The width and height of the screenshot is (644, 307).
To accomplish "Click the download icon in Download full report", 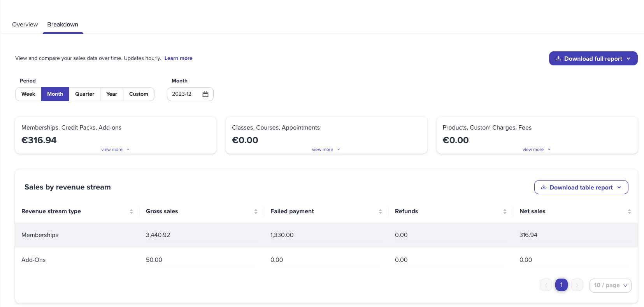I will coord(558,58).
